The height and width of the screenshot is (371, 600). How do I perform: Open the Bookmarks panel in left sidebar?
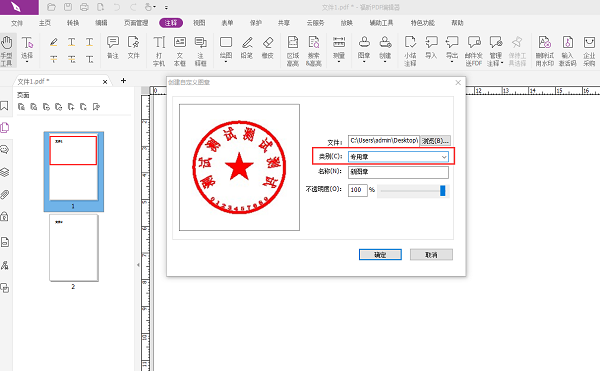pos(5,106)
